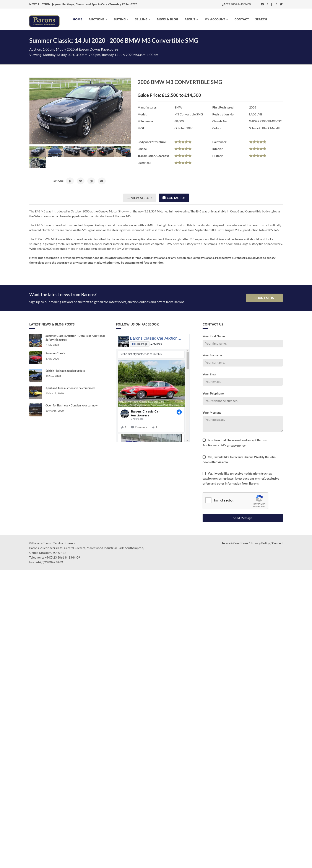Click the Facebook widget scroll down arrow
This screenshot has width=312, height=868.
187,440
